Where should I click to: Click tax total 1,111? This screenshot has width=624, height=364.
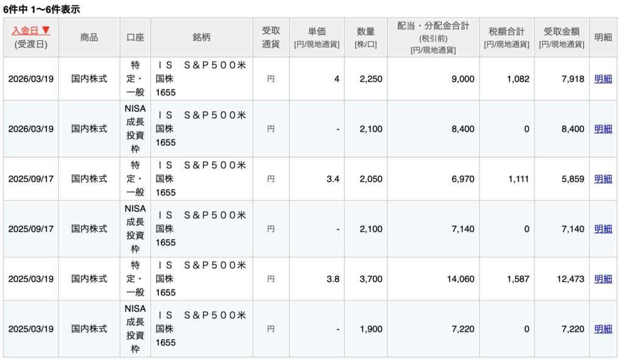[518, 179]
